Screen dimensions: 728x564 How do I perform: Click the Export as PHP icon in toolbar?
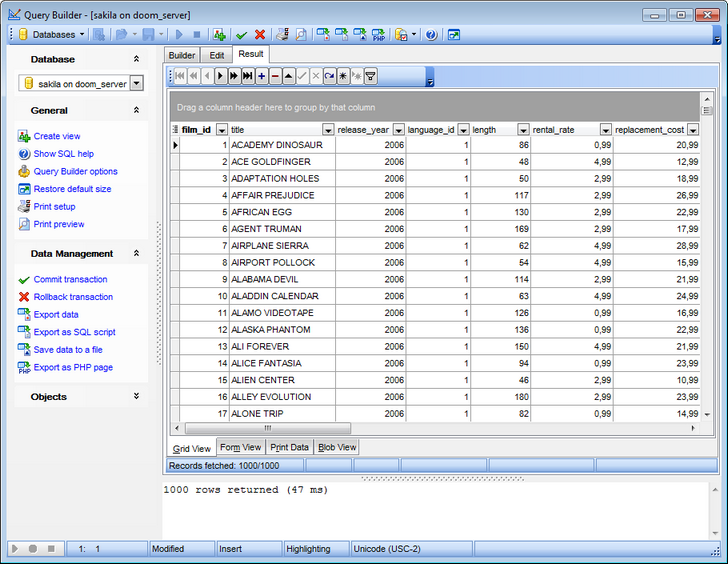pyautogui.click(x=378, y=35)
